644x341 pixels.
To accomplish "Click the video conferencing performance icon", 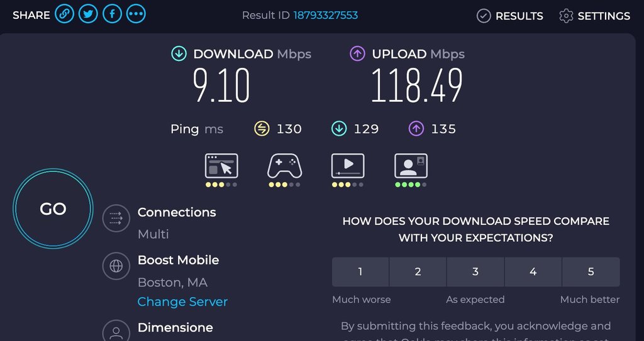I will click(410, 166).
